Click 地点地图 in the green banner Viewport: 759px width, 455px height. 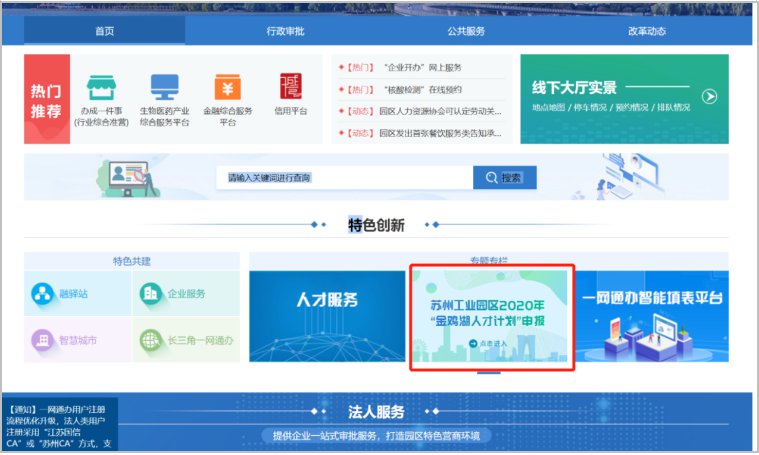pyautogui.click(x=548, y=107)
